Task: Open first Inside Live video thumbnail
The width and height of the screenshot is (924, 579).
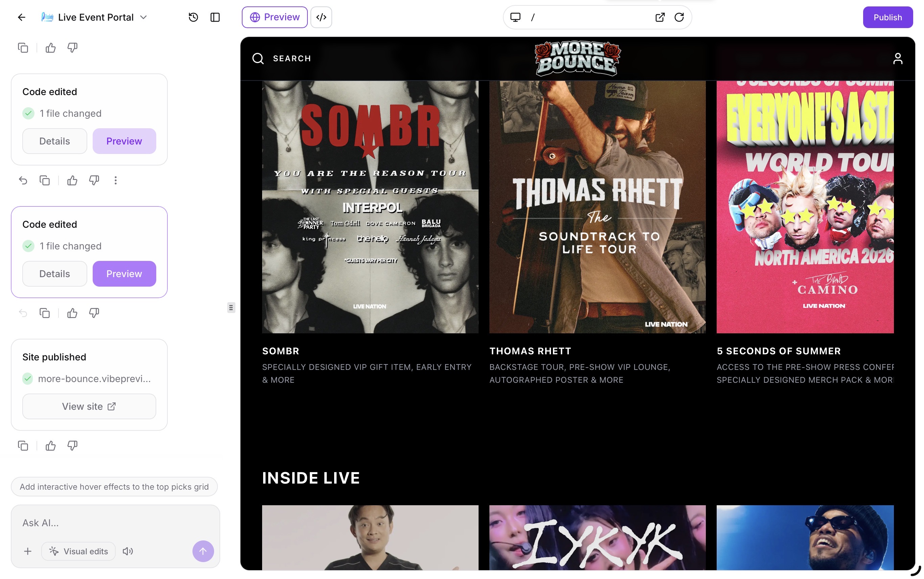Action: [370, 537]
